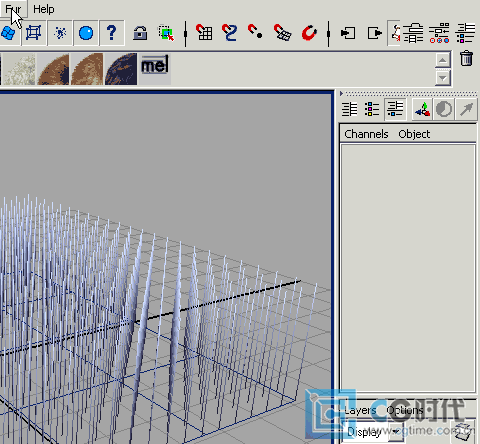Select the light speckled fur preset thumbnail

19,69
